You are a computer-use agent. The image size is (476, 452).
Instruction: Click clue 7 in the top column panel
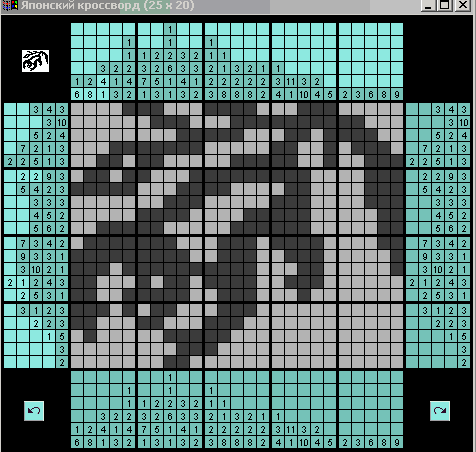click(x=144, y=82)
